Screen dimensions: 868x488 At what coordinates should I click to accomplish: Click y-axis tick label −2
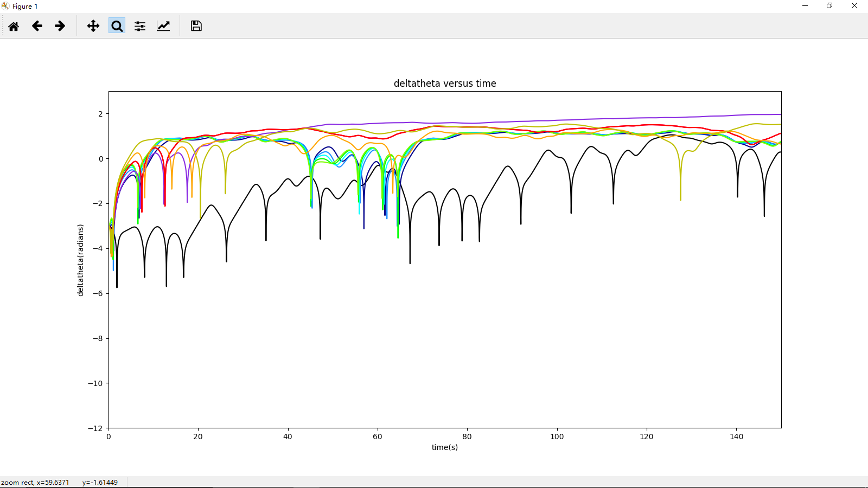98,204
